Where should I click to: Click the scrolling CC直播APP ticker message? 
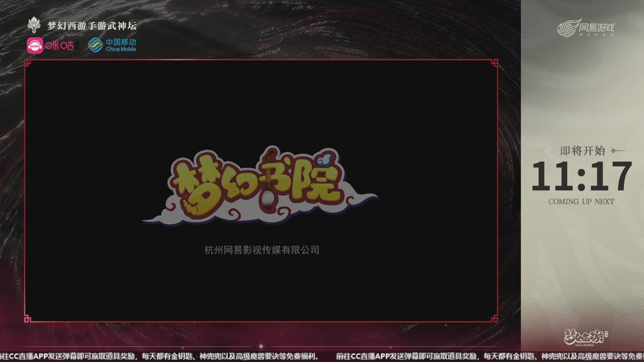click(x=322, y=356)
